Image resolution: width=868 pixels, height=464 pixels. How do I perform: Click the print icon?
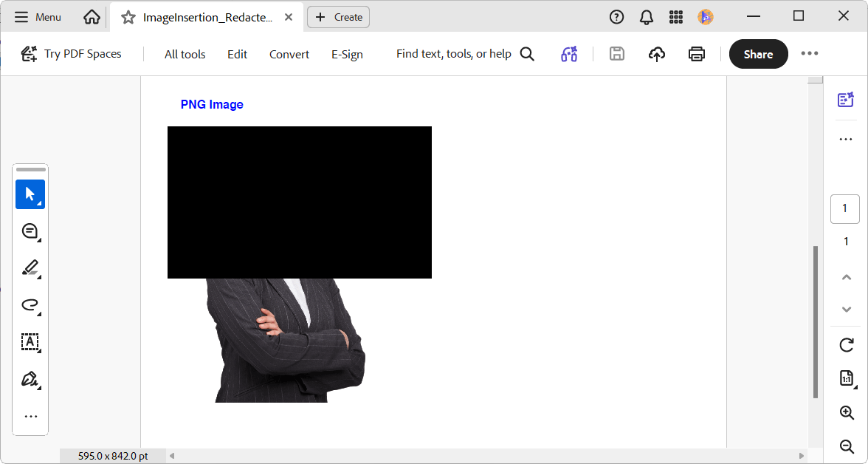[696, 53]
